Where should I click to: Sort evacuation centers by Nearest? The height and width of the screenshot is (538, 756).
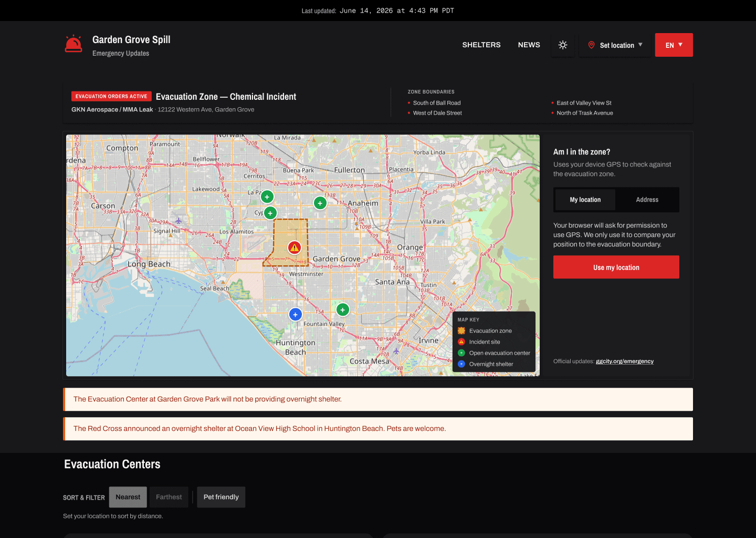pyautogui.click(x=128, y=497)
